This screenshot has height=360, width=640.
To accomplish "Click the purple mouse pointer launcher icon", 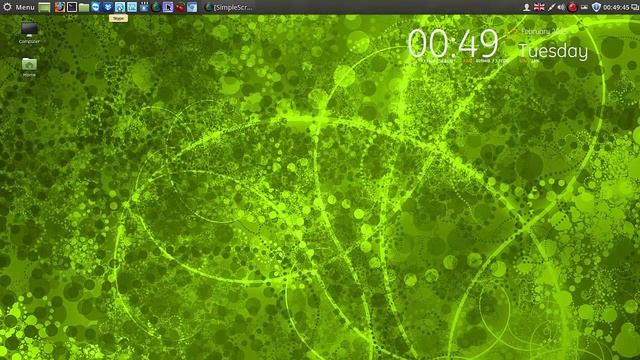I will coord(168,7).
